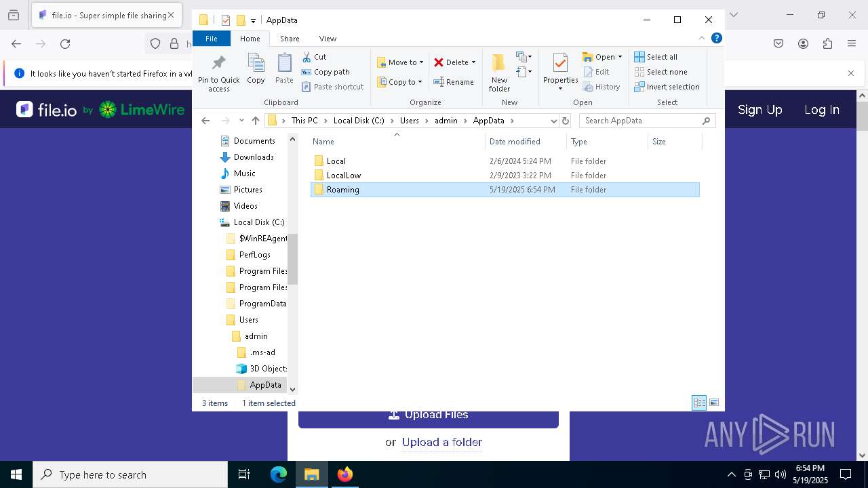
Task: Open Music in navigation pane
Action: point(238,174)
